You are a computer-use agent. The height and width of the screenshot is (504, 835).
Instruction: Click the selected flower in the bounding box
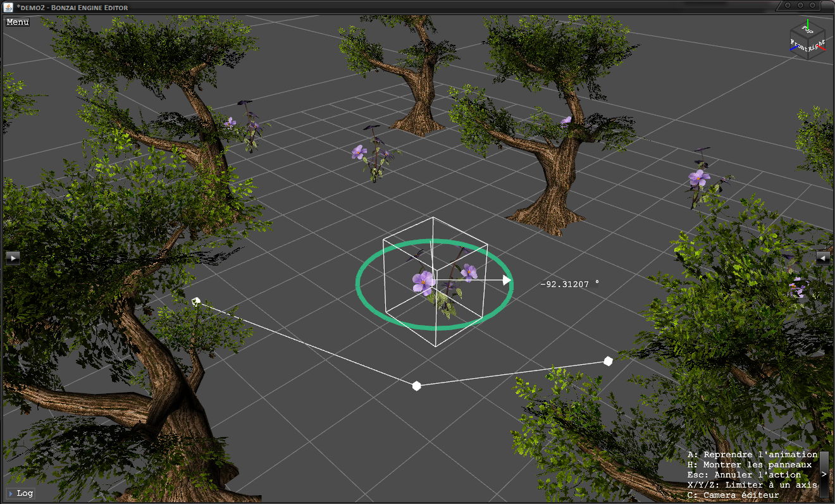pos(424,282)
